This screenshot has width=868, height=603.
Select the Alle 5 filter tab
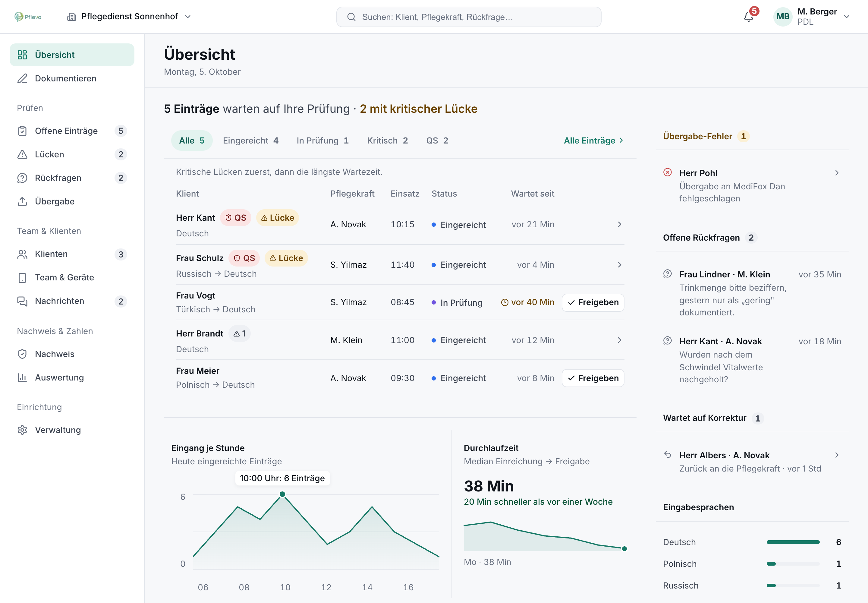192,140
